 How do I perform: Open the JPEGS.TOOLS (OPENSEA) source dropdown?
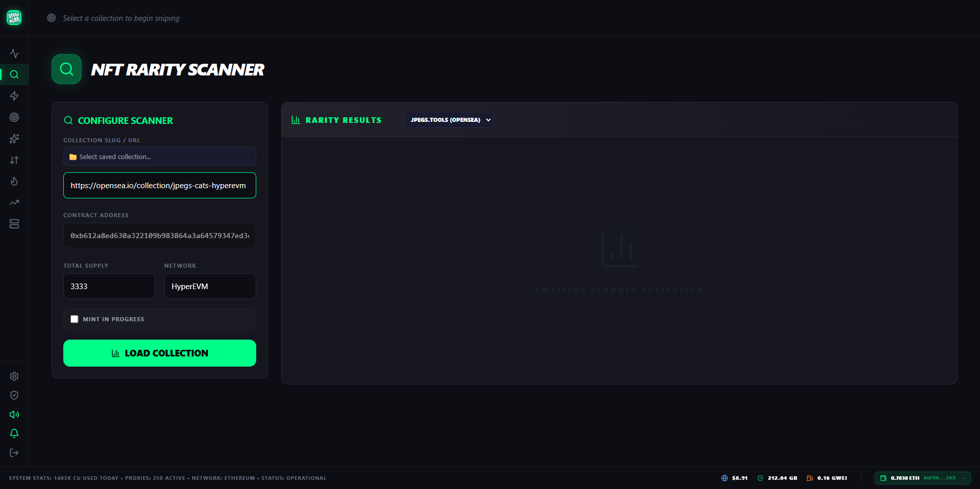449,120
